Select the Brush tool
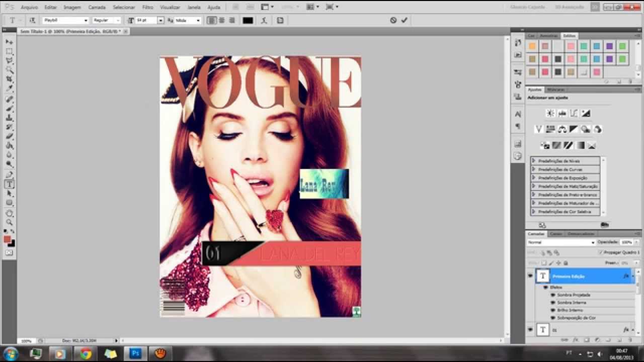 [x=9, y=109]
